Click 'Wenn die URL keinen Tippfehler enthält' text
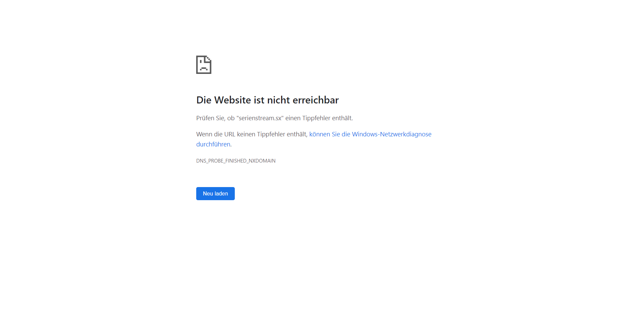Viewport: 644px width, 312px height. (x=251, y=134)
